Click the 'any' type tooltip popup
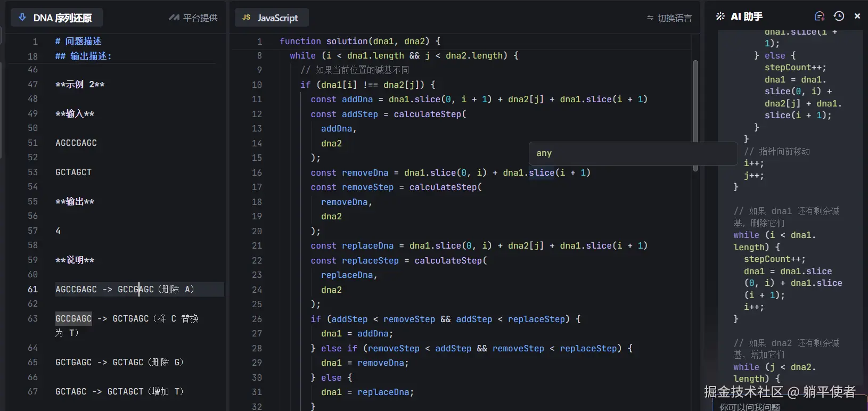This screenshot has height=411, width=868. pos(633,153)
